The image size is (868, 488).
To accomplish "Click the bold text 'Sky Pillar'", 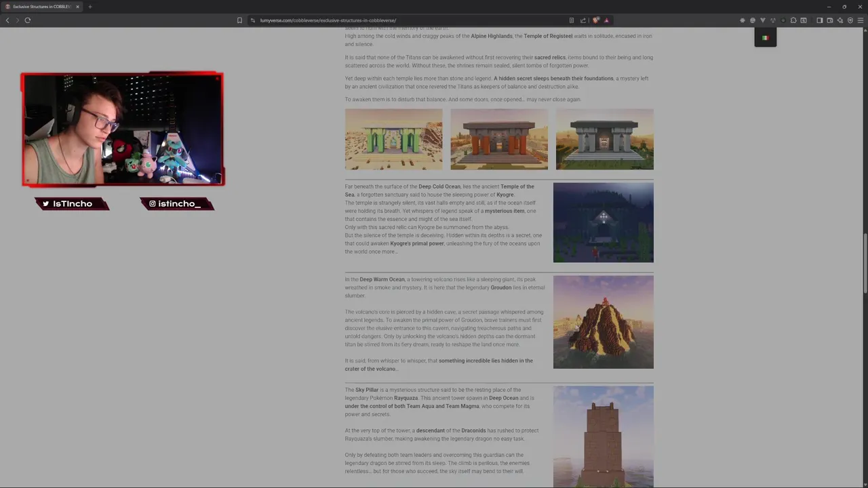I will click(x=367, y=390).
